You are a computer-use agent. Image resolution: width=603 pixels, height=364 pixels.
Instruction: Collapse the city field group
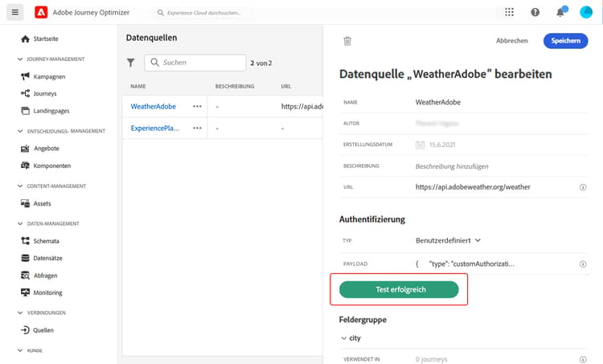pos(344,338)
